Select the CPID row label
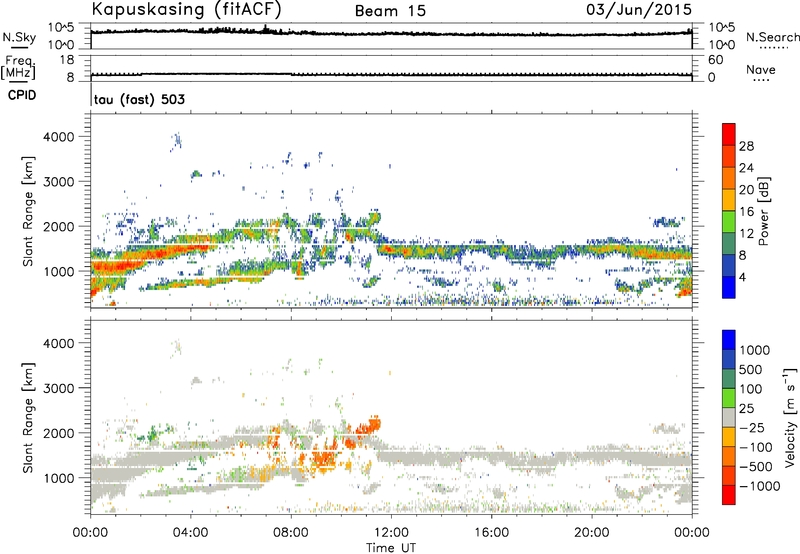The width and height of the screenshot is (800, 554). tap(22, 95)
